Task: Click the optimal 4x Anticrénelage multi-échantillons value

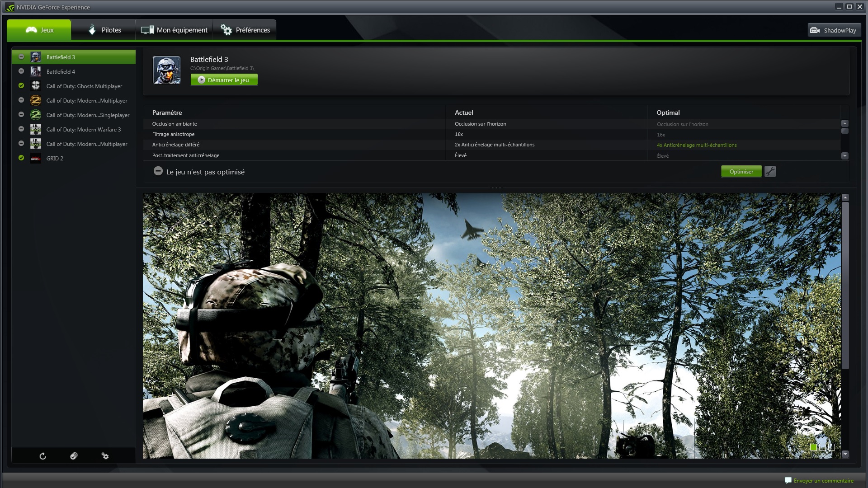Action: 697,145
